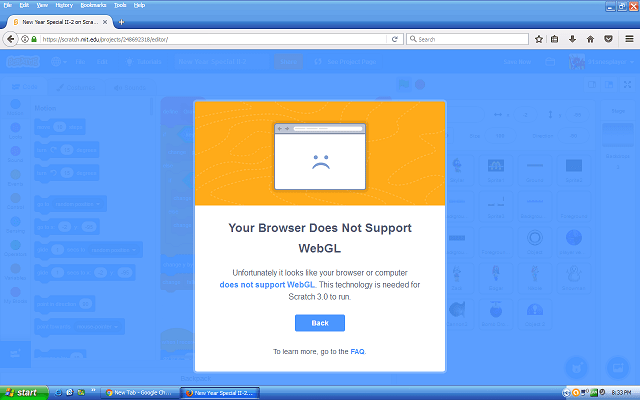This screenshot has height=400, width=640.
Task: Show bookmarks with the clipboard list icon
Action: click(x=554, y=39)
